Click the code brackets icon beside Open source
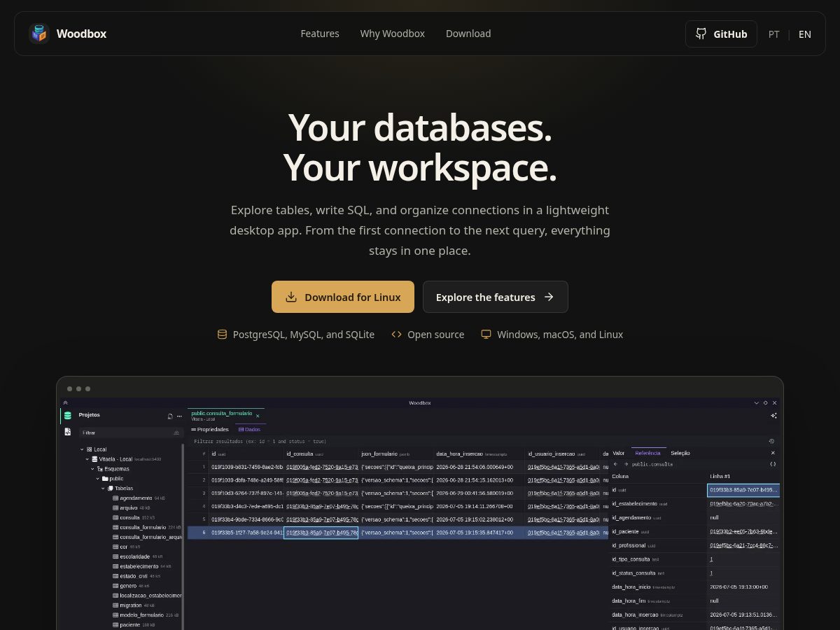 point(396,335)
